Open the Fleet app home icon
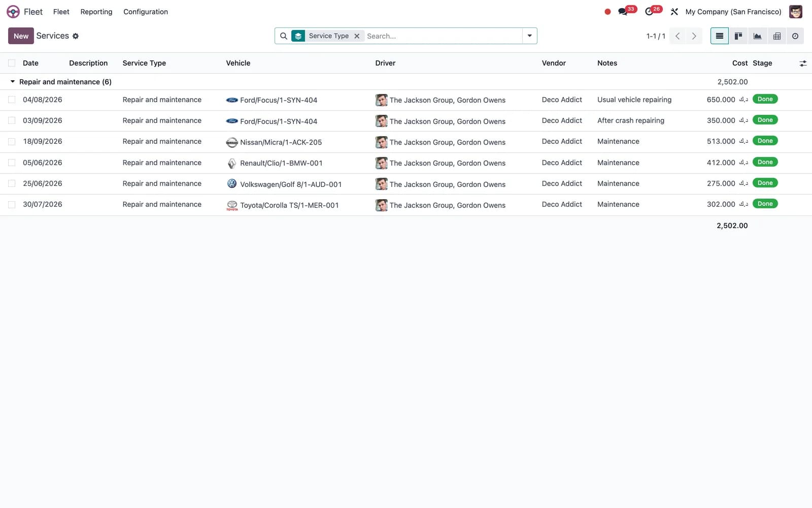 click(13, 12)
